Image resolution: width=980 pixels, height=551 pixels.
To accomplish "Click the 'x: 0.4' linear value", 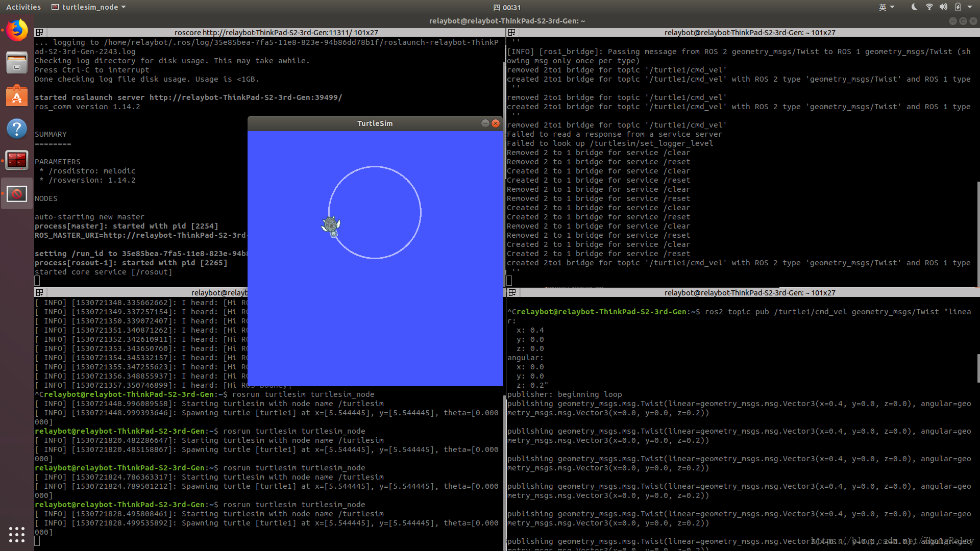I will coord(530,330).
